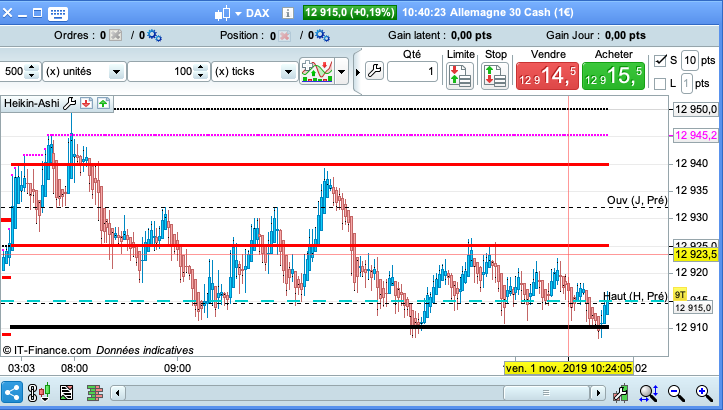
Task: Click the Gain Jour 0,00 pts value
Action: click(x=625, y=36)
